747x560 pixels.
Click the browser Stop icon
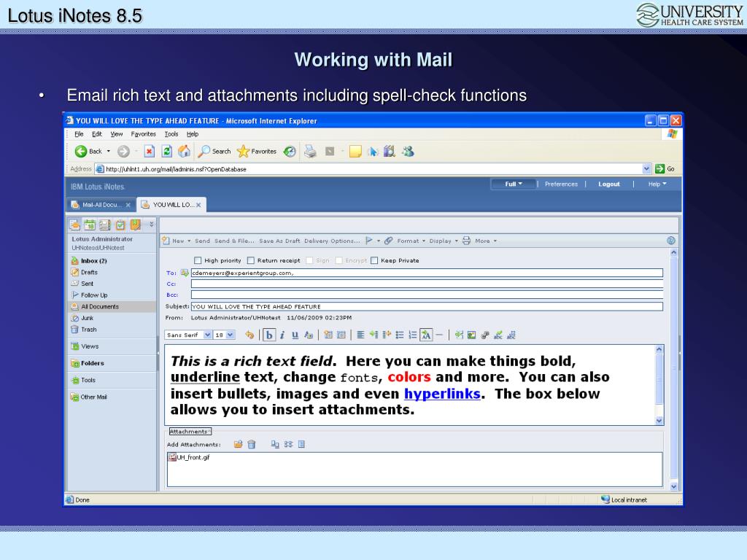[149, 152]
